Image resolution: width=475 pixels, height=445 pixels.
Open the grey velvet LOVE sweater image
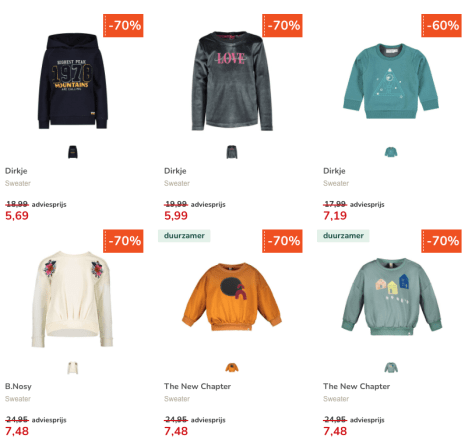232,81
